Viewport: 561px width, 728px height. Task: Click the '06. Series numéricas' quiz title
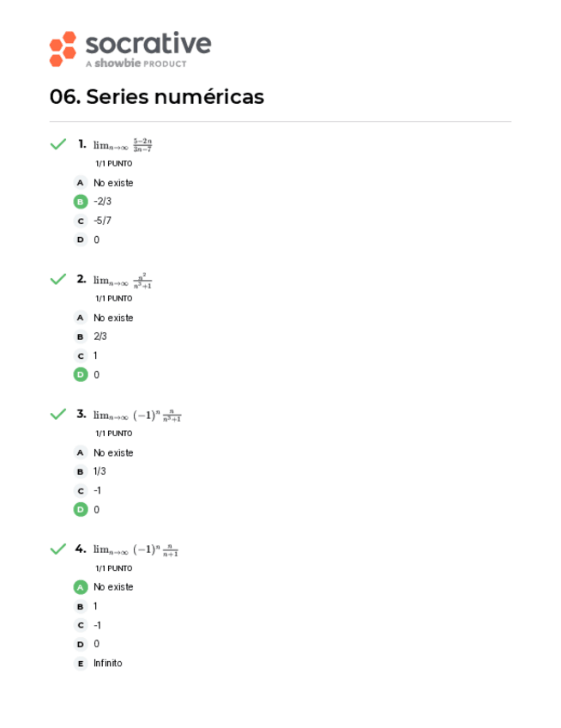(157, 97)
